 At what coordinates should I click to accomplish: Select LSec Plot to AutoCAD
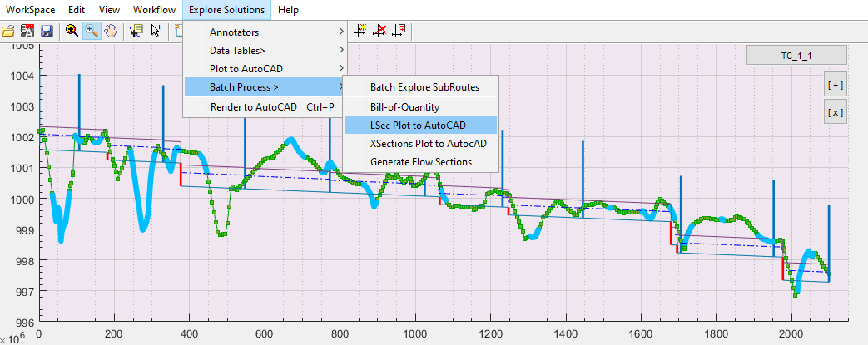pos(418,125)
